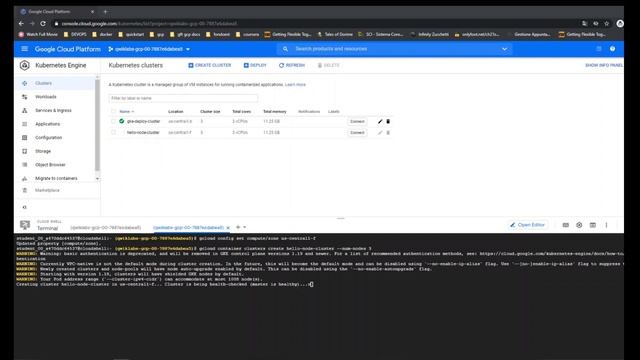The image size is (640, 360).
Task: Reload the page in Chrome
Action: pyautogui.click(x=43, y=24)
